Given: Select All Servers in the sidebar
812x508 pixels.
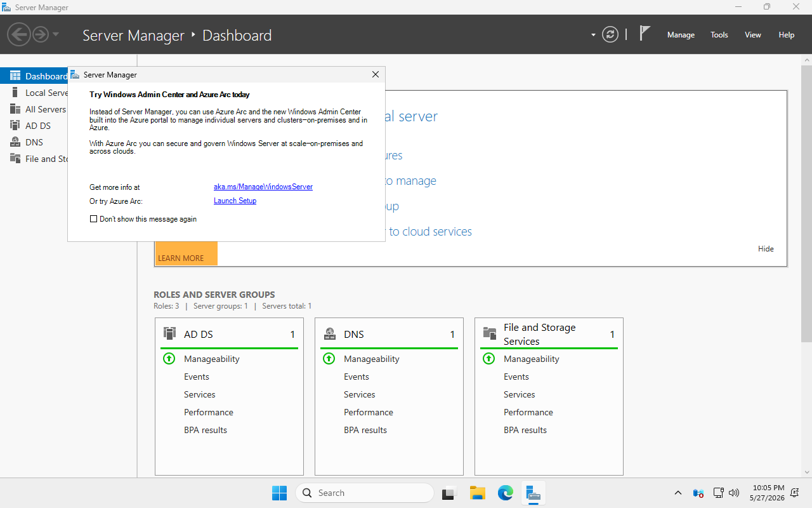Looking at the screenshot, I should tap(34, 109).
